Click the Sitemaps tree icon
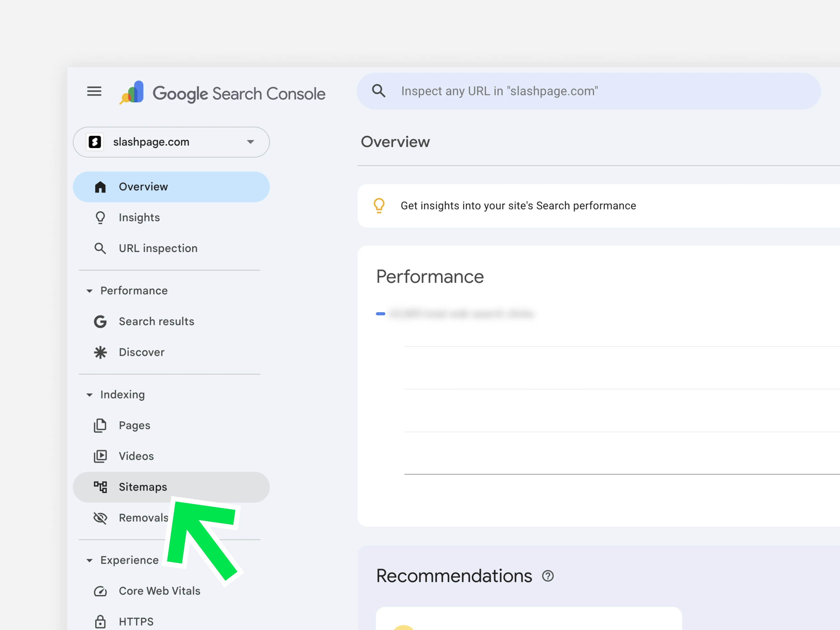840x630 pixels. 100,487
